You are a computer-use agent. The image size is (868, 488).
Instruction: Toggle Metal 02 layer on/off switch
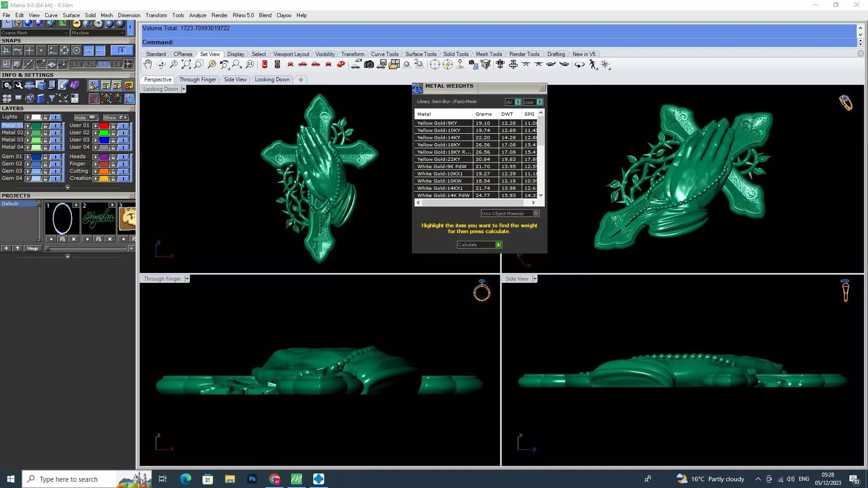[56, 133]
